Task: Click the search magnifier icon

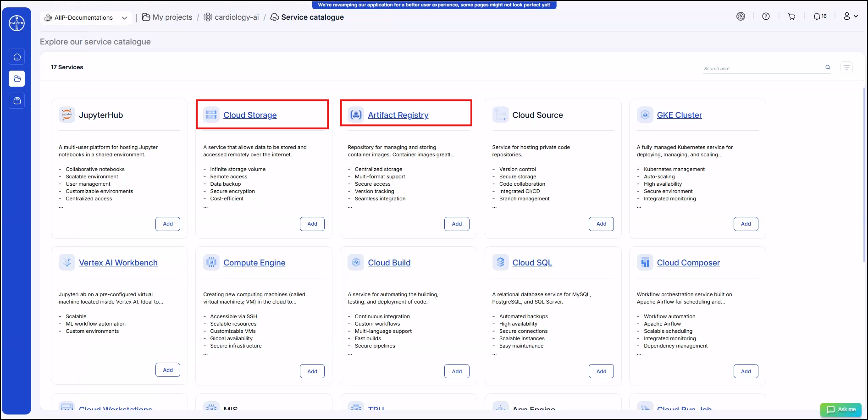Action: 828,67
